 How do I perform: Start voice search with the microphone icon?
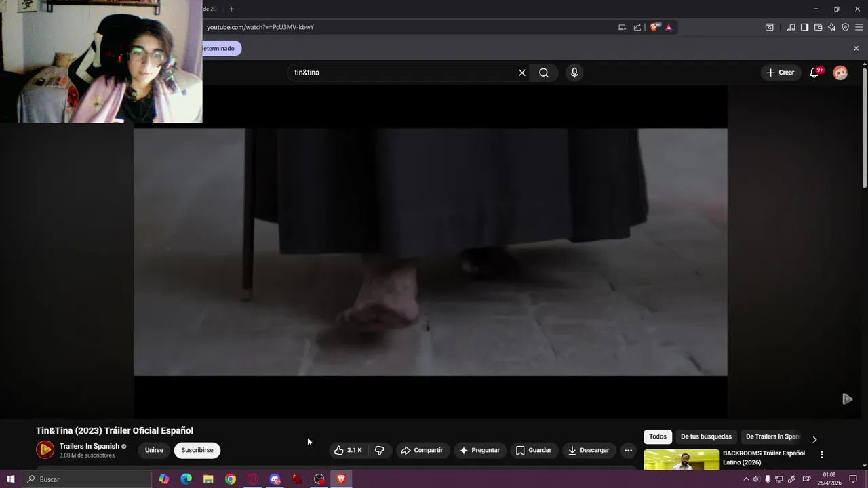pos(574,73)
